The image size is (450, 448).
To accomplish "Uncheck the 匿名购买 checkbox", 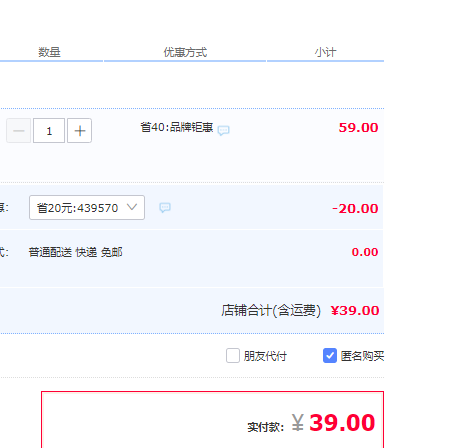I will 330,355.
